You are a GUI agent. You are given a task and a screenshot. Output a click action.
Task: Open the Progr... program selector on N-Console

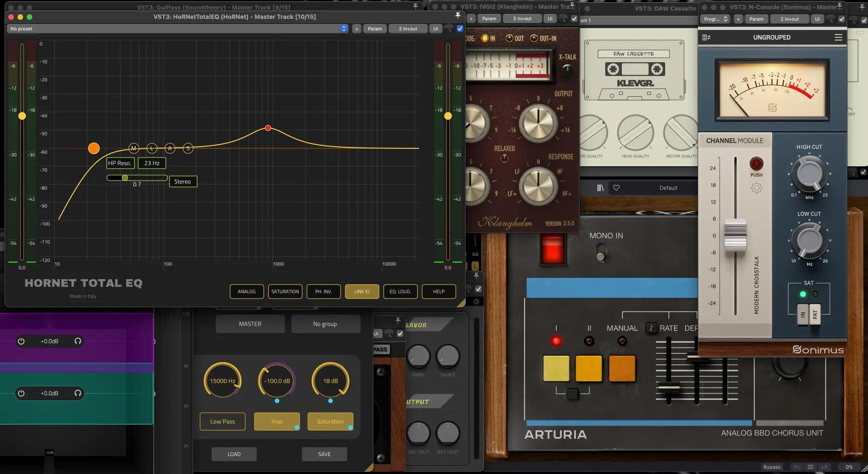(x=715, y=19)
